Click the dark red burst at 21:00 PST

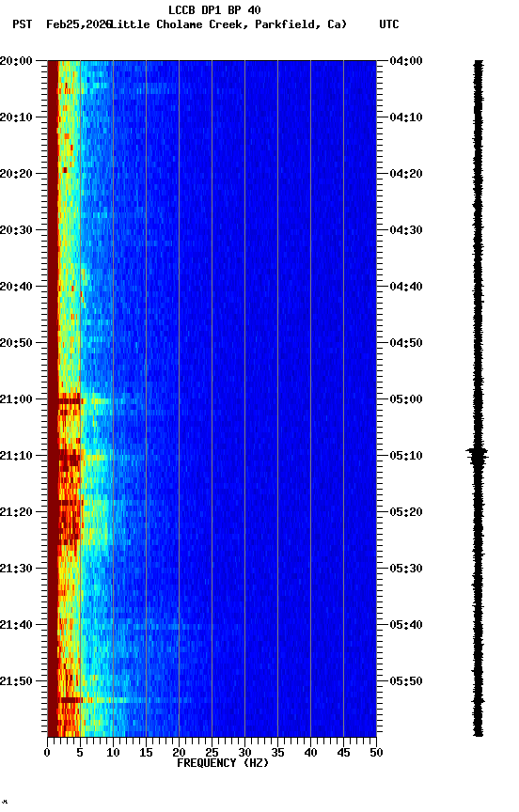70,399
